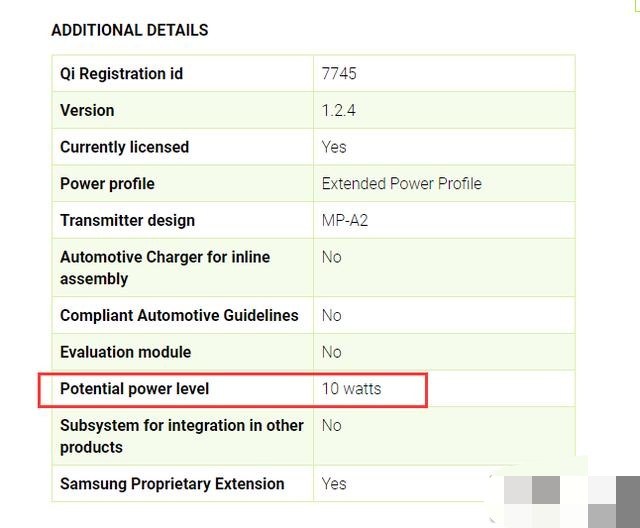
Task: Click the Transmitter design label
Action: click(x=127, y=220)
